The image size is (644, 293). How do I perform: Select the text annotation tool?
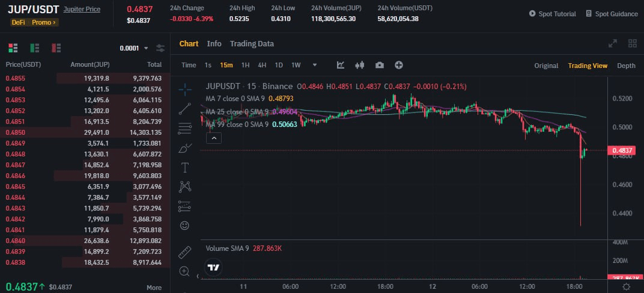(185, 167)
